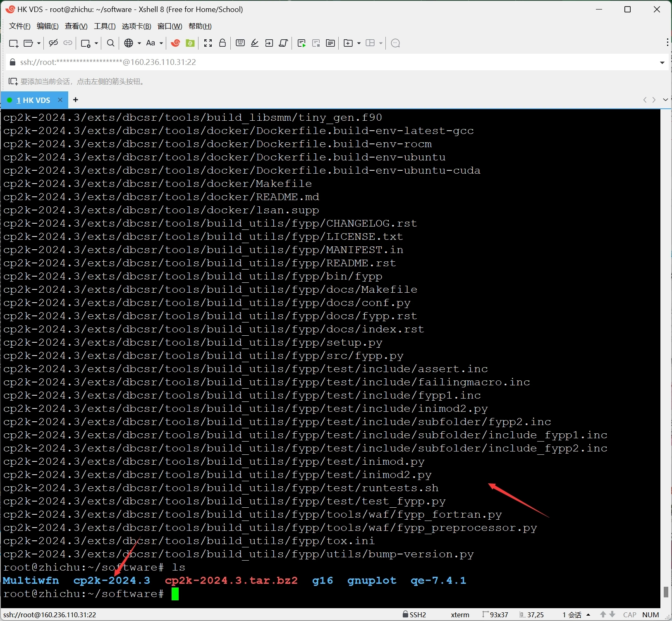Click the globe encoding icon
Screen dimensions: 672x621
pyautogui.click(x=129, y=43)
